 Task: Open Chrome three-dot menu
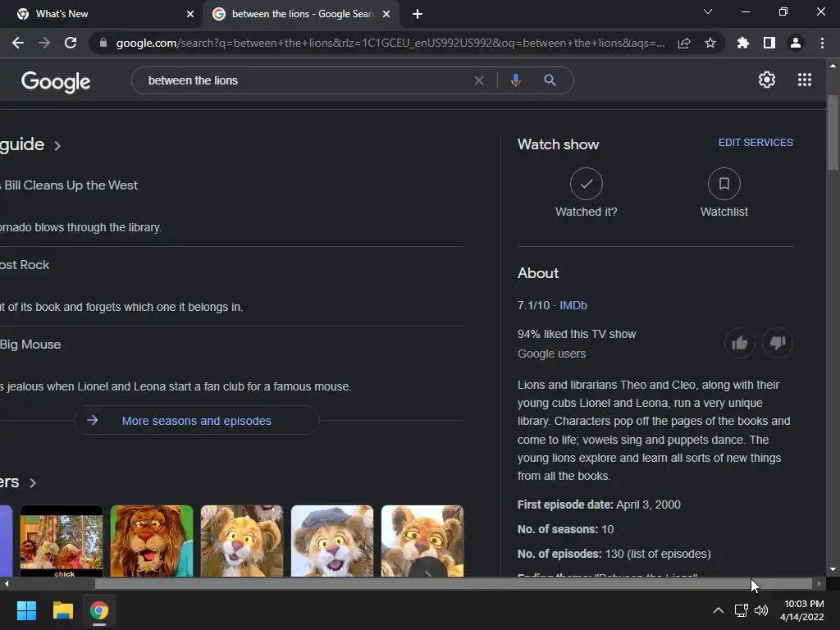pos(822,43)
